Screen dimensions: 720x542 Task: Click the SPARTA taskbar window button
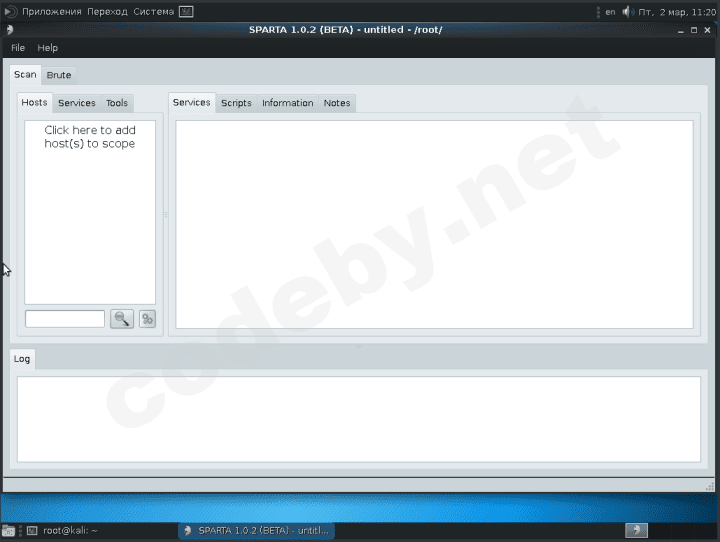click(x=256, y=531)
